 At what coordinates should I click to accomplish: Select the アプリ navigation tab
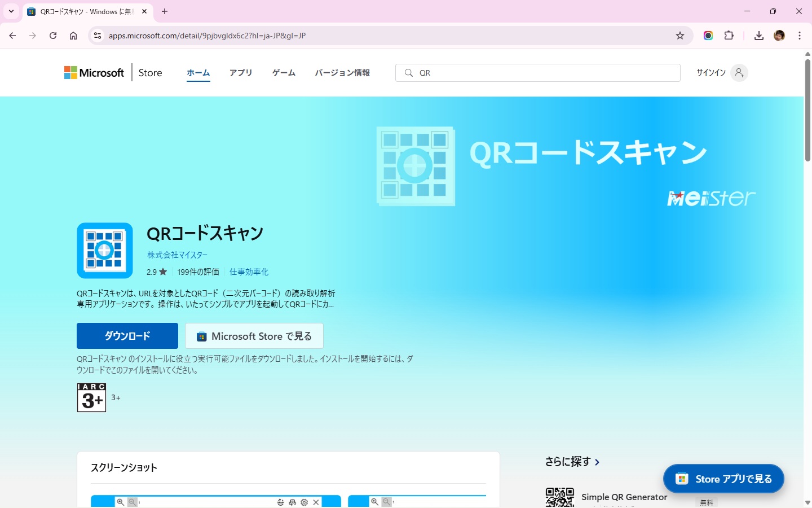(241, 73)
